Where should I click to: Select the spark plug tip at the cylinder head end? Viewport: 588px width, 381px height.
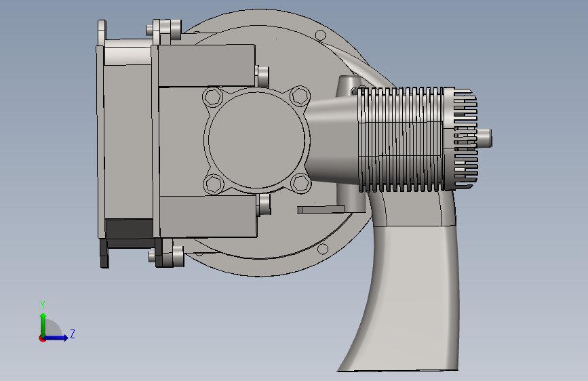[484, 138]
